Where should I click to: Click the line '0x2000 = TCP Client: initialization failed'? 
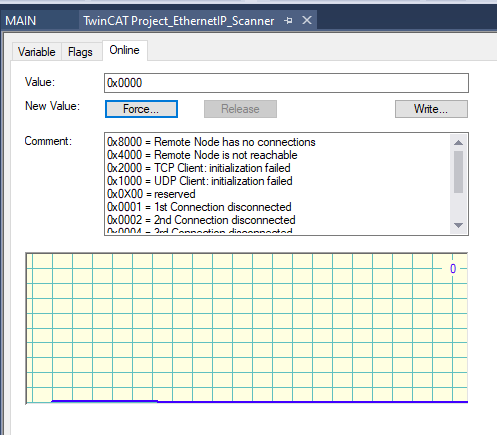[x=199, y=168]
